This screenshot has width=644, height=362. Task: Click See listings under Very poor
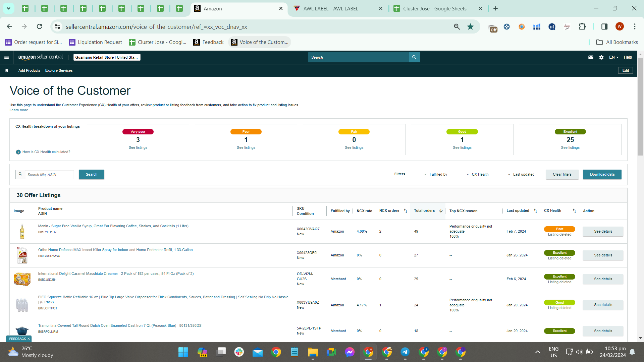coord(138,147)
